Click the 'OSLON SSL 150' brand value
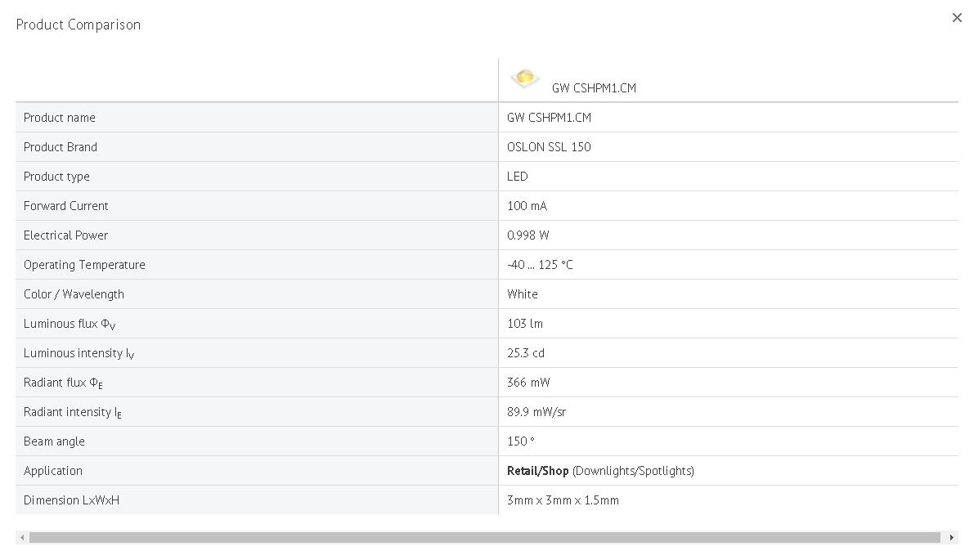The image size is (974, 560). coord(549,147)
